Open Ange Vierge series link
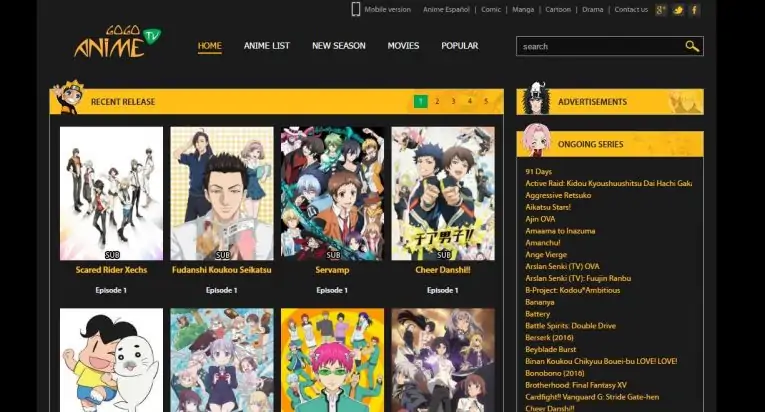The width and height of the screenshot is (765, 412). click(x=546, y=254)
